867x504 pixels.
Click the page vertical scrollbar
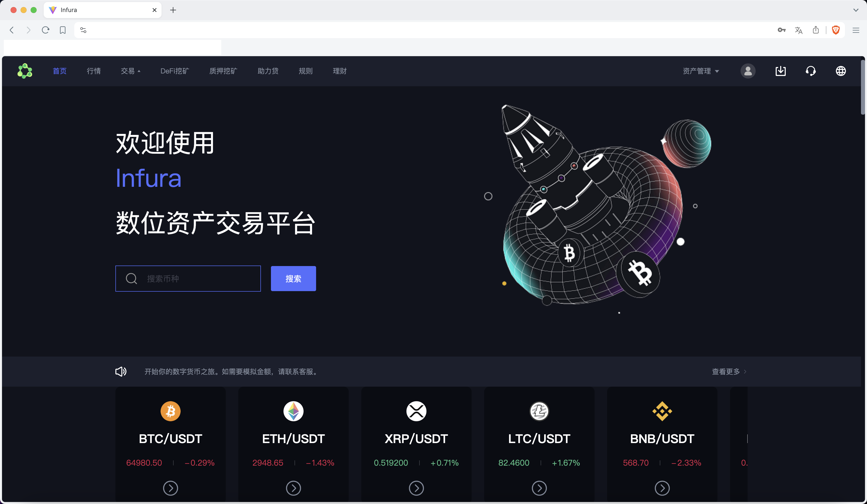[862, 87]
